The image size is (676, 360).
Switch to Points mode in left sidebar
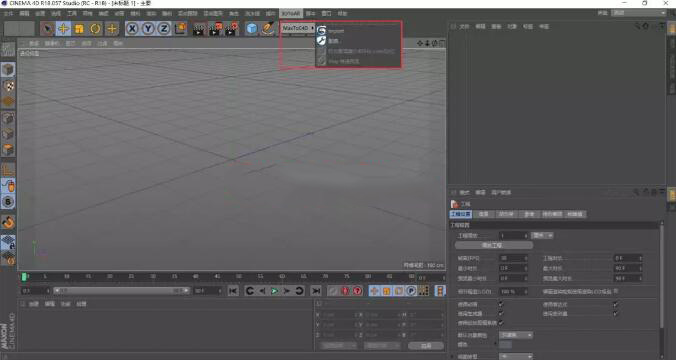(x=8, y=118)
